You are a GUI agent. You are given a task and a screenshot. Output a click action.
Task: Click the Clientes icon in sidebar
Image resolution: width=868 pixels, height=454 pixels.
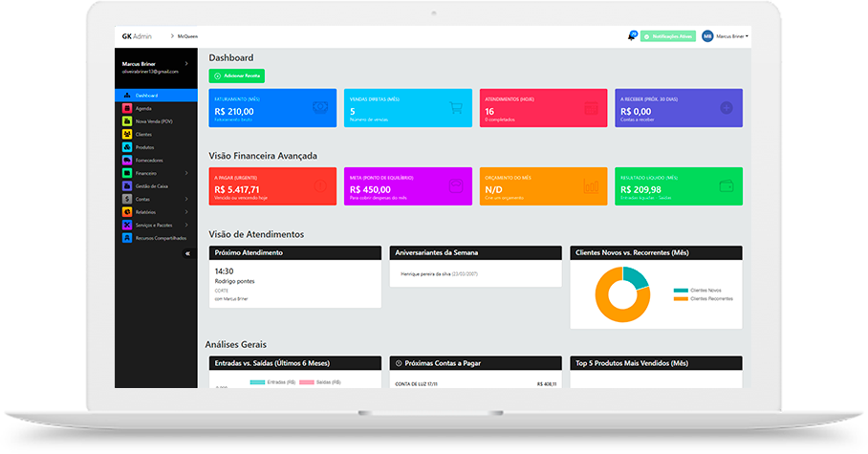click(x=126, y=135)
